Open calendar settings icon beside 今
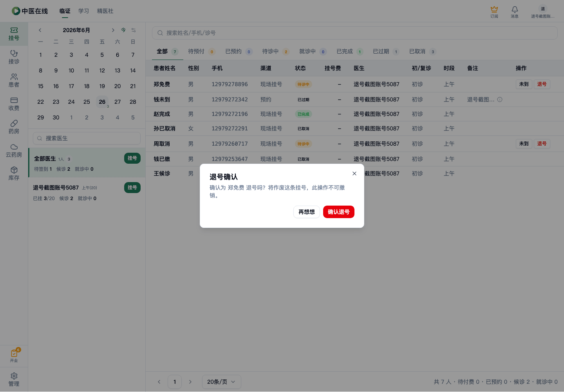The height and width of the screenshot is (392, 564). point(134,30)
